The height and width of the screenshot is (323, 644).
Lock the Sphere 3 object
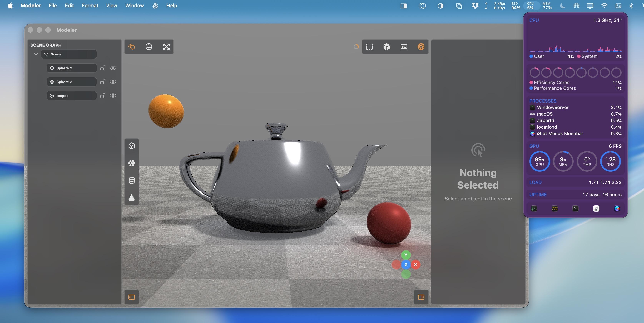click(103, 82)
